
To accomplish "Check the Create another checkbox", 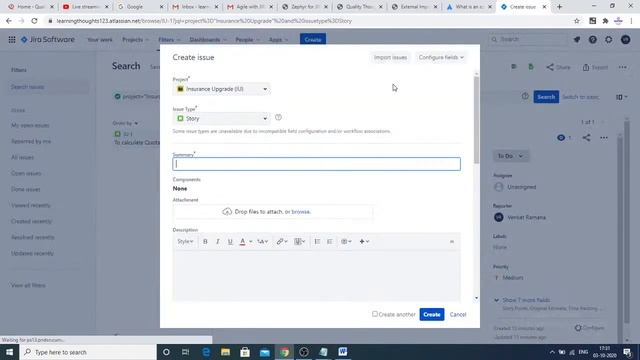I will (x=375, y=314).
